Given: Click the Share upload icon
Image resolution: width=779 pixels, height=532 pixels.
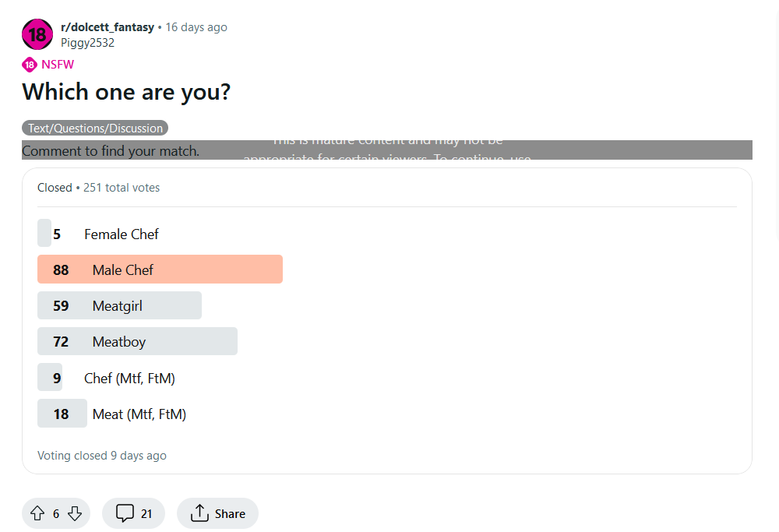Looking at the screenshot, I should click(199, 513).
